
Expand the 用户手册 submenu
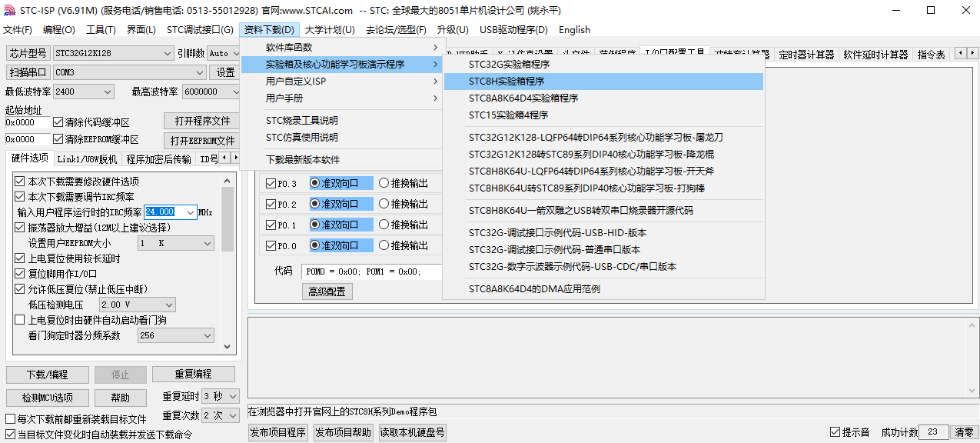tap(342, 98)
